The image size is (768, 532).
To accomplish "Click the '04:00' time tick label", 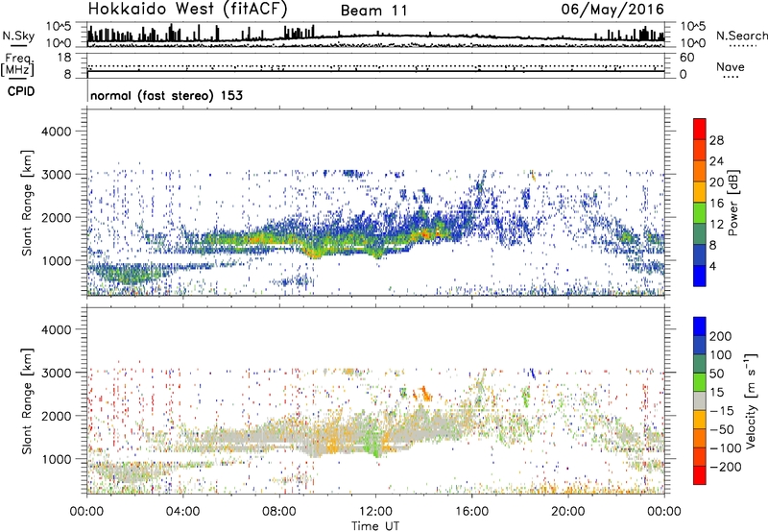I will point(182,512).
